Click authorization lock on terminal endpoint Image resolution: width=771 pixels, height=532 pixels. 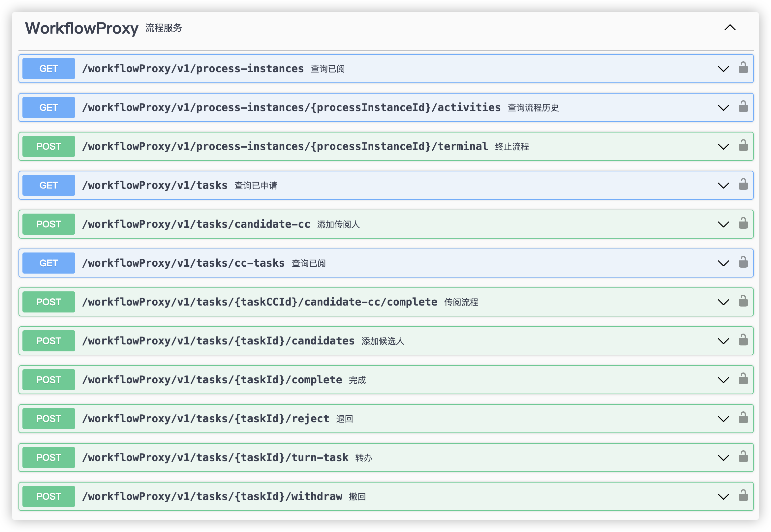click(x=743, y=146)
